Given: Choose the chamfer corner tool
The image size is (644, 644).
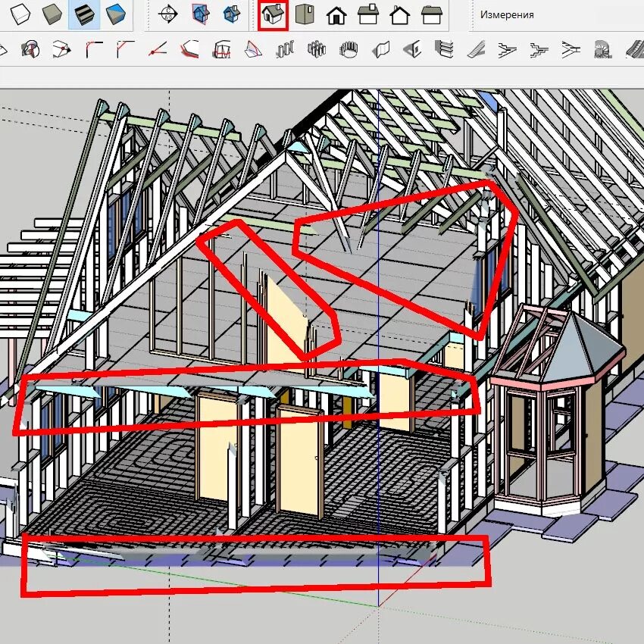Looking at the screenshot, I should [125, 50].
